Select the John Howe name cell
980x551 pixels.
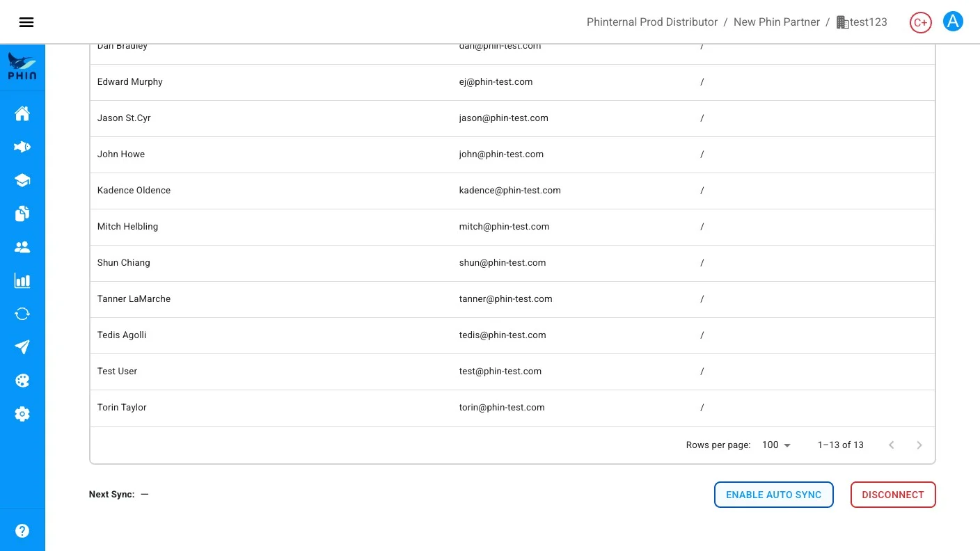pos(121,154)
